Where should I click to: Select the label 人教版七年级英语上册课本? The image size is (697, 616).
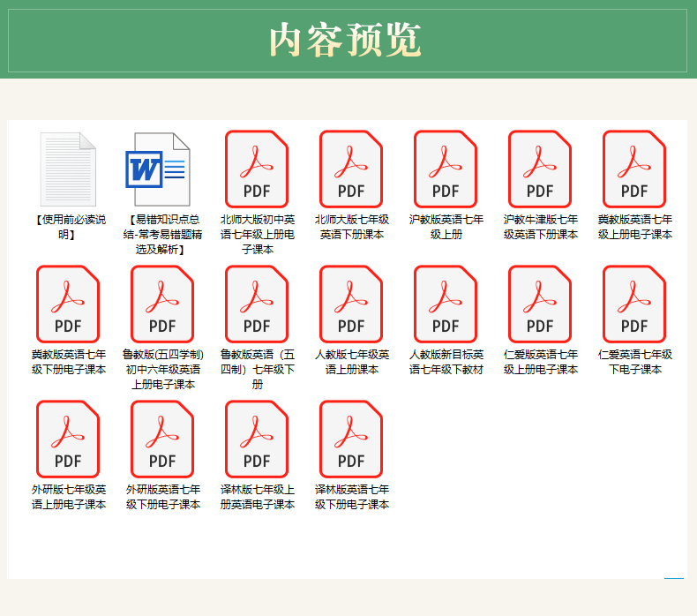(352, 362)
